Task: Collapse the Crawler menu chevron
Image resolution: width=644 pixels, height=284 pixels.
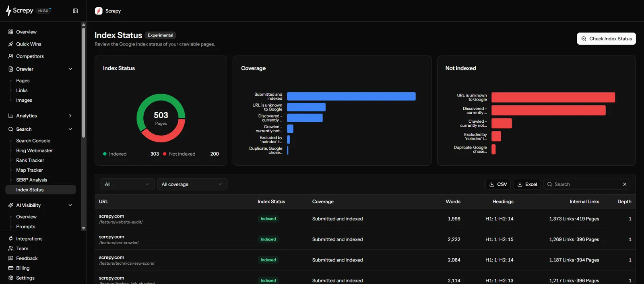Action: pyautogui.click(x=70, y=69)
